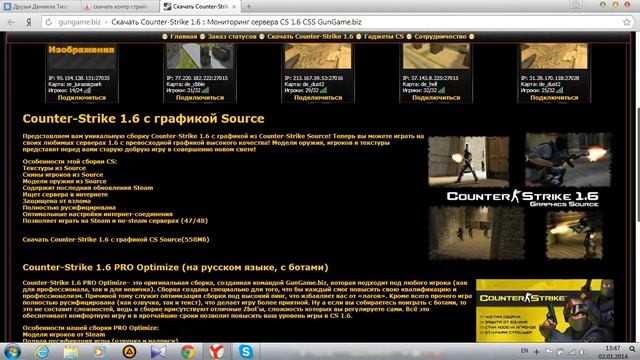This screenshot has height=360, width=640.
Task: Launch Google Chrome from the taskbar
Action: point(188,351)
